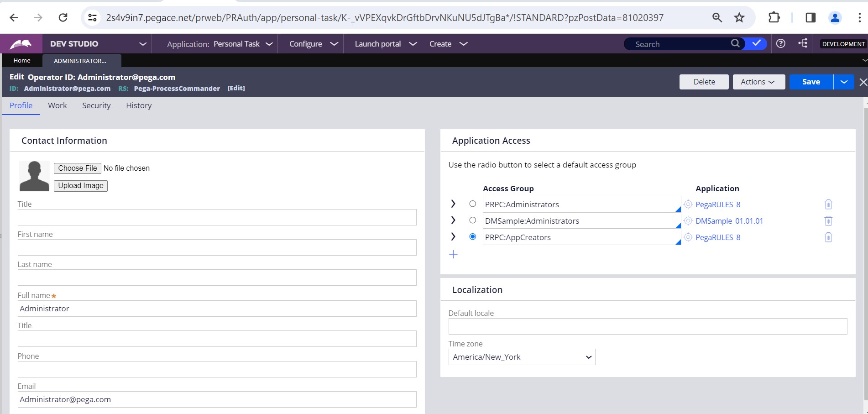Select PRPC:Administrators as default access group

472,204
